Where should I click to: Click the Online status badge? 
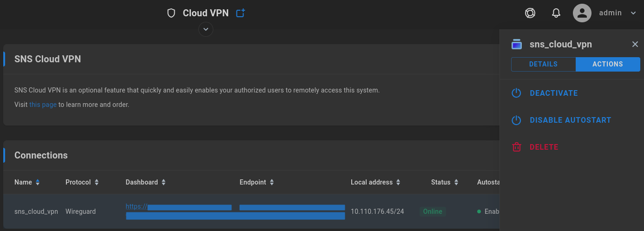[433, 211]
